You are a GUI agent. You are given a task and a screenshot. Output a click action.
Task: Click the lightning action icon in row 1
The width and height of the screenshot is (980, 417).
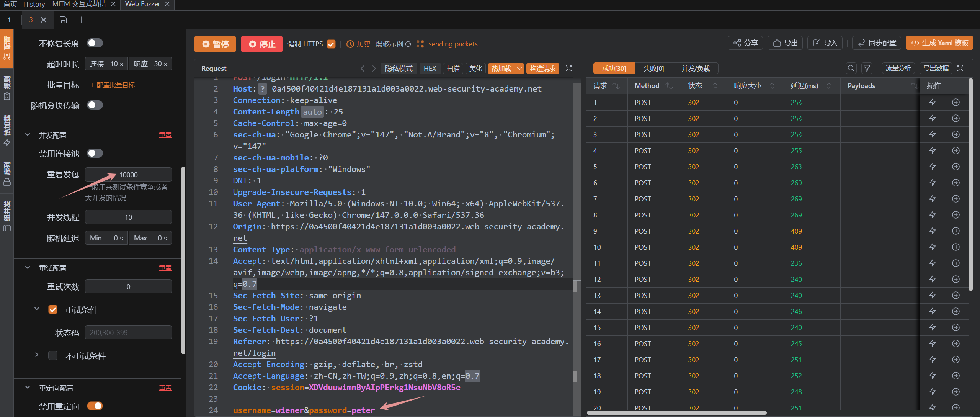point(933,102)
